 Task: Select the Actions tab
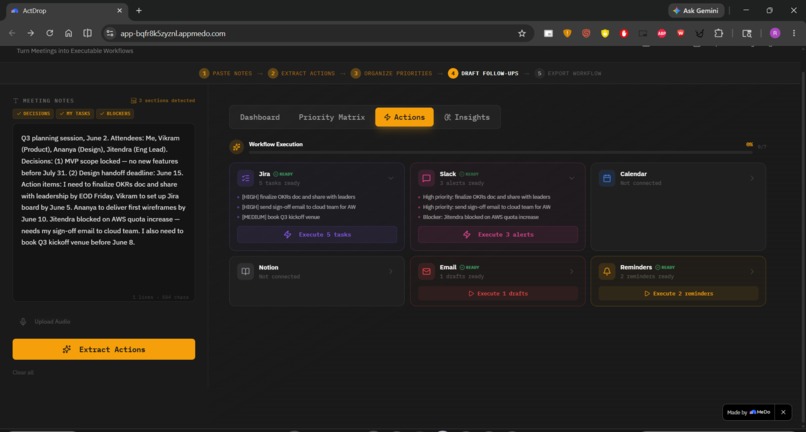(x=404, y=117)
